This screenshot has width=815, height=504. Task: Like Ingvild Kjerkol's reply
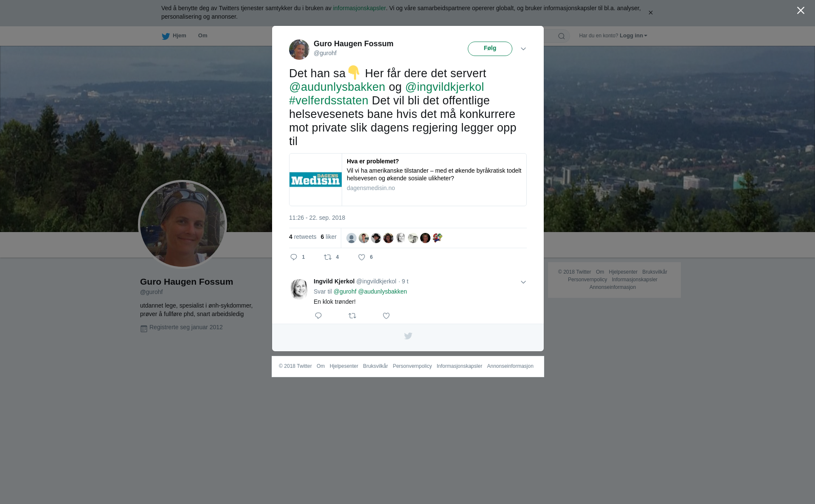pyautogui.click(x=386, y=316)
